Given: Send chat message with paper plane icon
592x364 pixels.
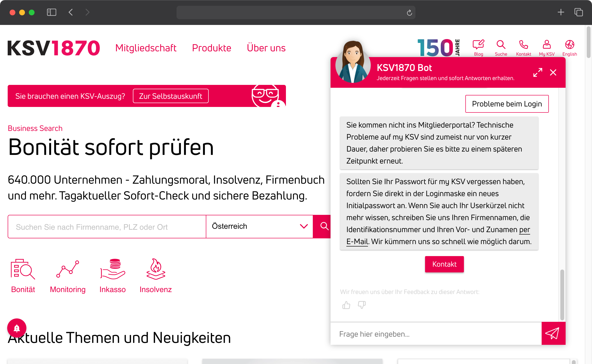Looking at the screenshot, I should 553,333.
